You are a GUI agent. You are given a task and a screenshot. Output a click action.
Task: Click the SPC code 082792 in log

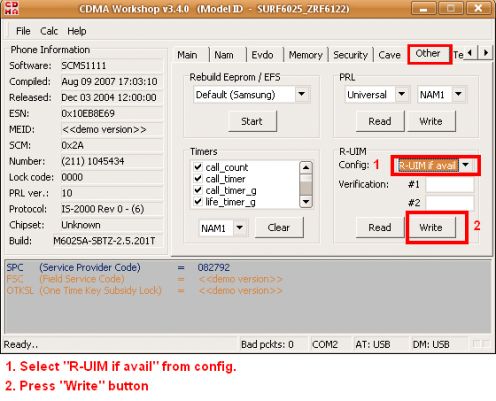coord(214,267)
